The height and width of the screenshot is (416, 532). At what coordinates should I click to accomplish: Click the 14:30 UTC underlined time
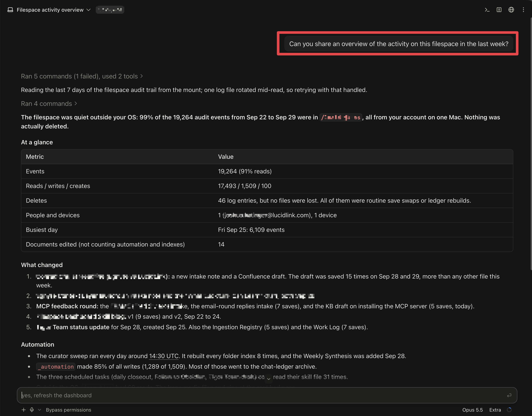(164, 356)
